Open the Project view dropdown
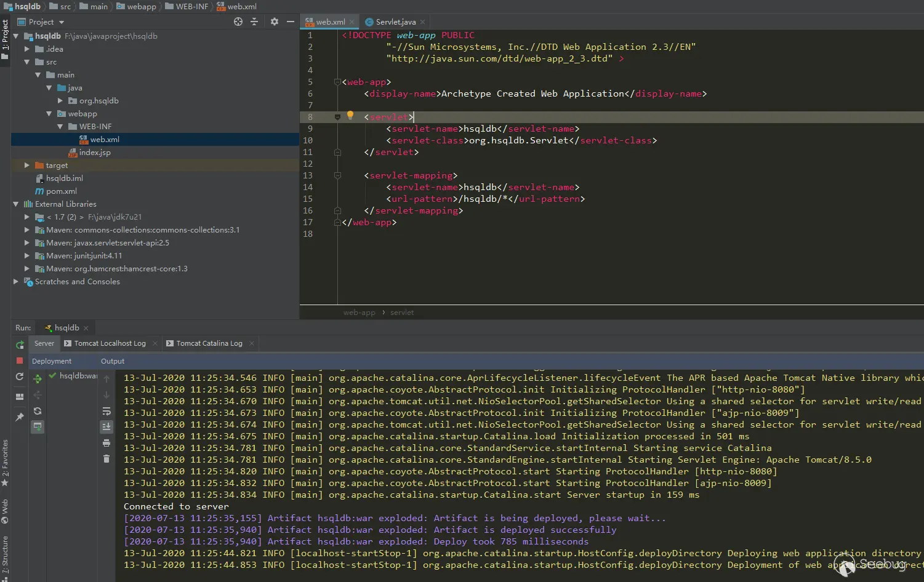 pyautogui.click(x=62, y=22)
